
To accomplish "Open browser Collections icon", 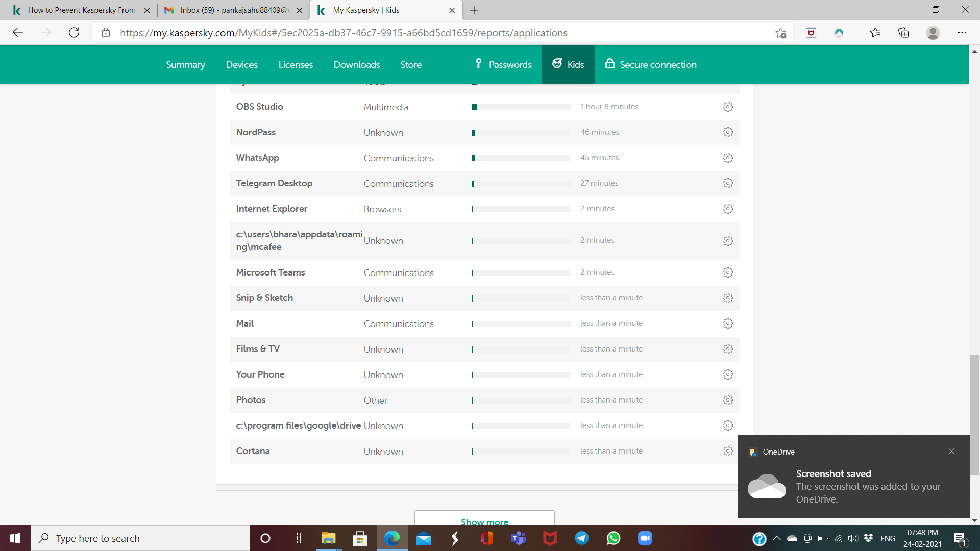I will click(x=903, y=33).
